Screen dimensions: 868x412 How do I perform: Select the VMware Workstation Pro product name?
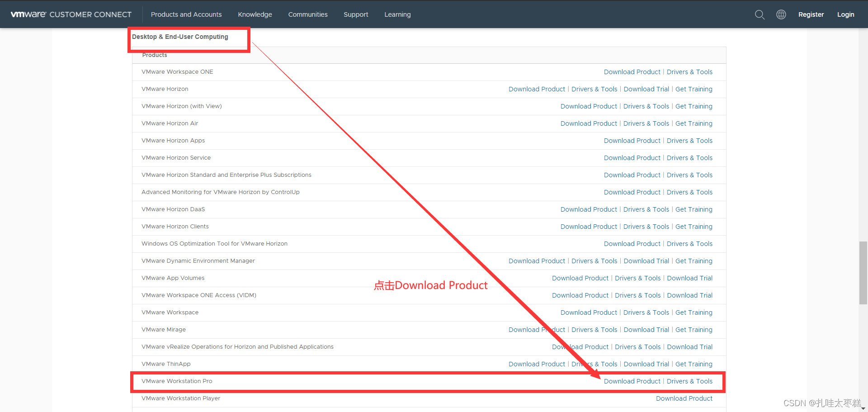[x=177, y=381]
